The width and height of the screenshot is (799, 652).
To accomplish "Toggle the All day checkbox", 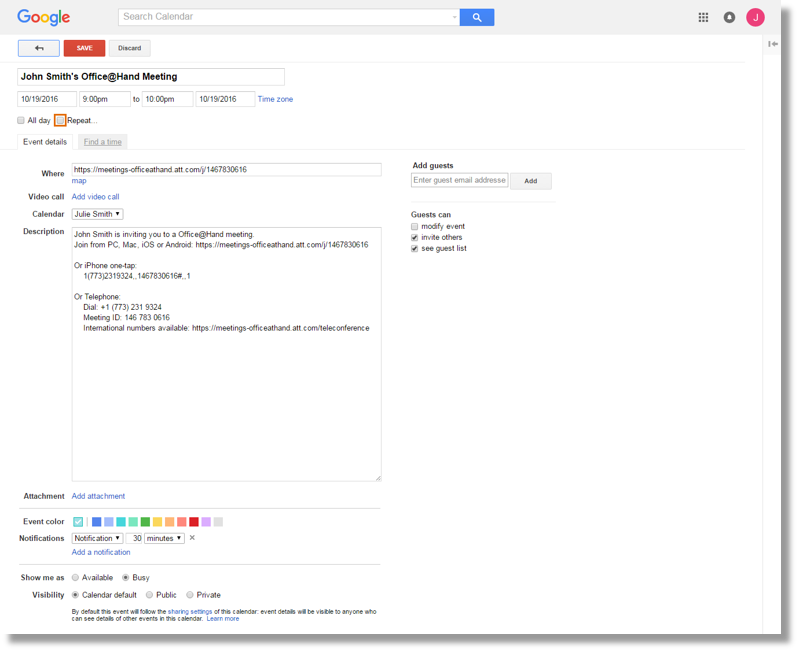I will coord(21,120).
